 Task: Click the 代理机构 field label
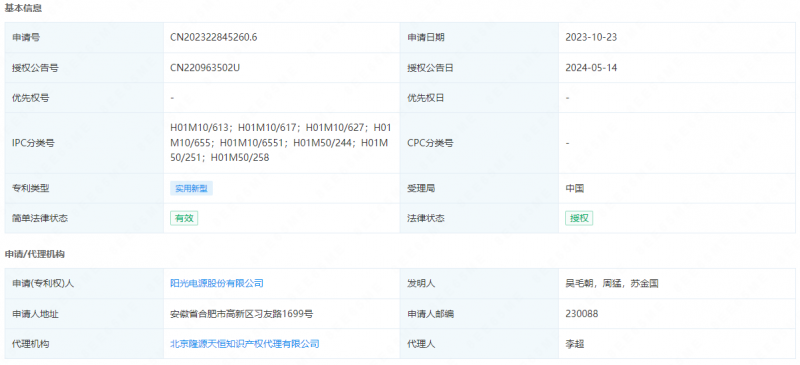31,344
